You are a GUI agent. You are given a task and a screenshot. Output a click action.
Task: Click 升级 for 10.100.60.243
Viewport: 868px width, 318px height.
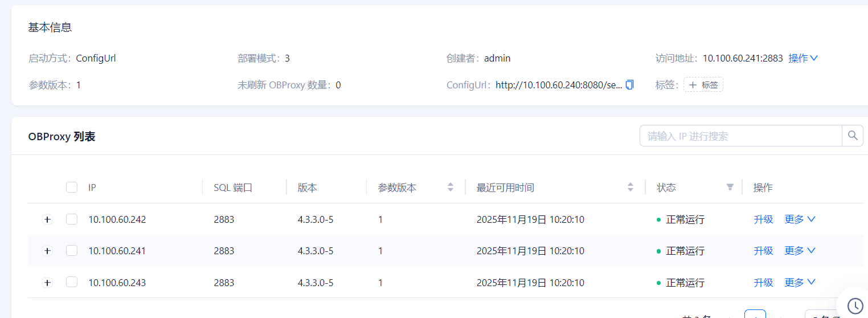763,282
